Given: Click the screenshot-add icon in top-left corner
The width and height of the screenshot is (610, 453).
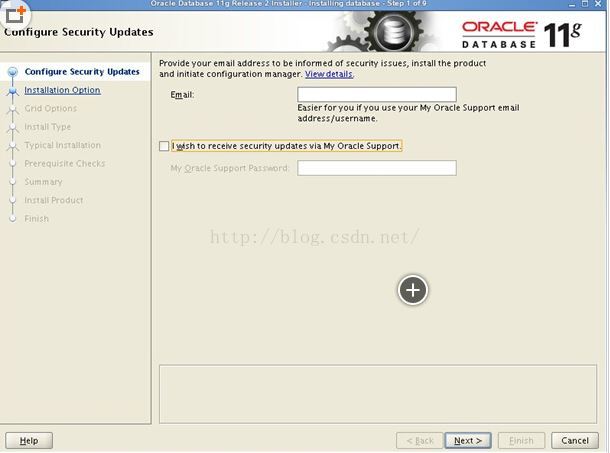Looking at the screenshot, I should (16, 15).
